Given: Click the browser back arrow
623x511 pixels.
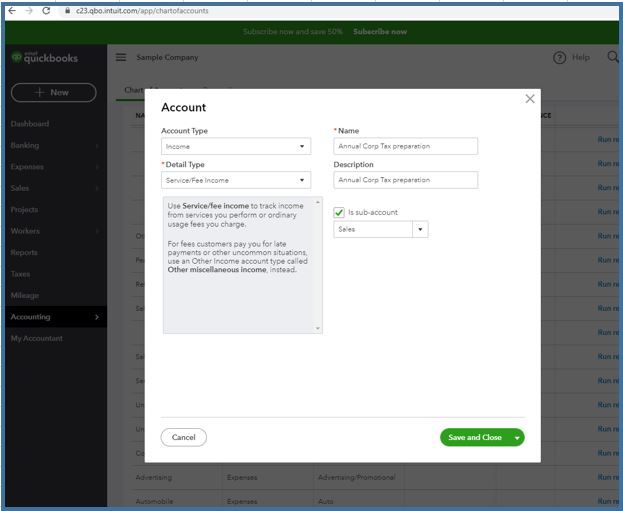Looking at the screenshot, I should click(12, 11).
